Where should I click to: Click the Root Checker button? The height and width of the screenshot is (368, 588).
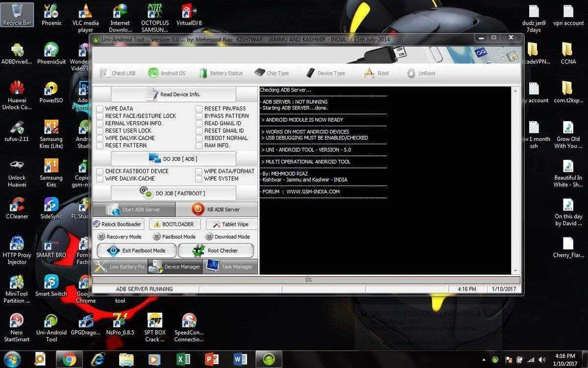216,250
